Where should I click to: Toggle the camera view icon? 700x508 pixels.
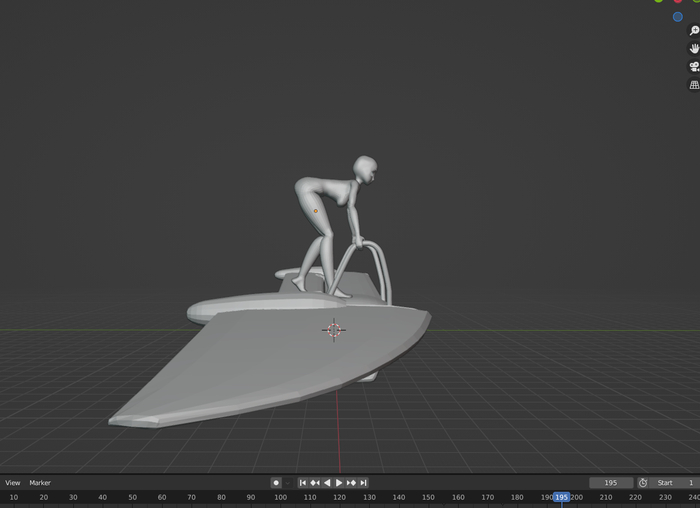(x=694, y=66)
